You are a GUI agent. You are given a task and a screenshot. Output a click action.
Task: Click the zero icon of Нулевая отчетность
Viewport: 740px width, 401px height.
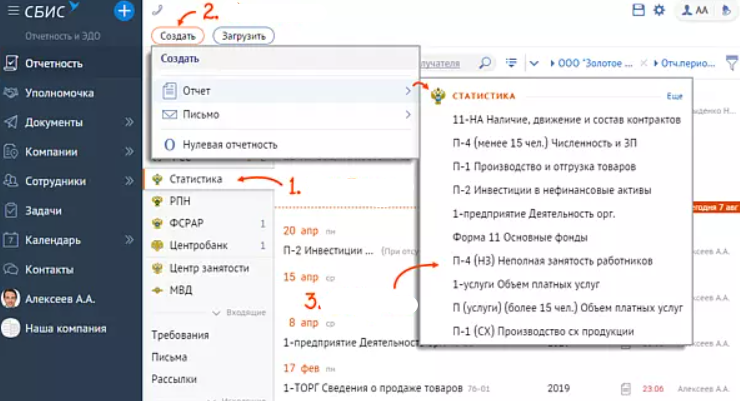[x=169, y=145]
